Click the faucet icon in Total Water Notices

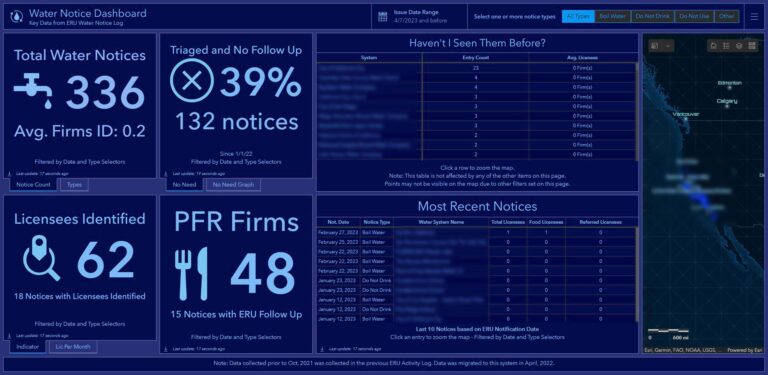click(x=33, y=91)
